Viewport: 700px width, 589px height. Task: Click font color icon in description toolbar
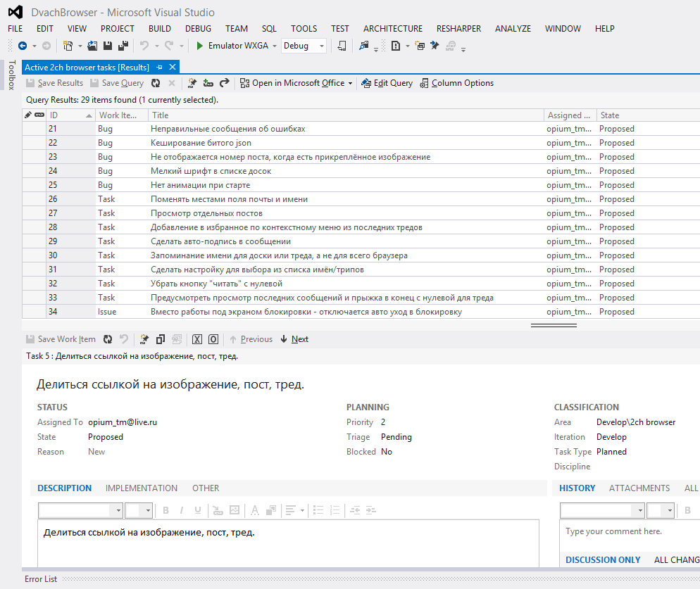(x=254, y=510)
